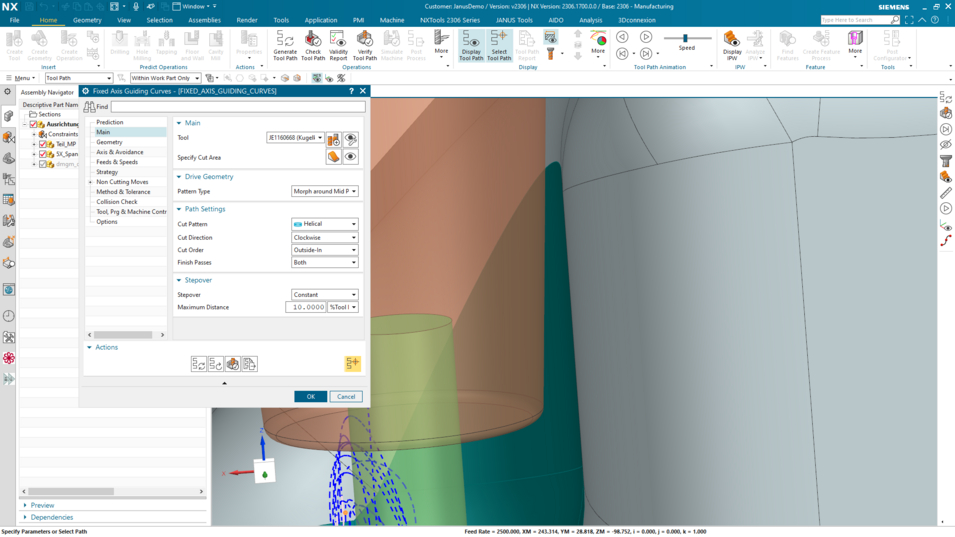The image size is (955, 537).
Task: Click Create New Tool icon beside Tool dropdown
Action: click(x=334, y=139)
